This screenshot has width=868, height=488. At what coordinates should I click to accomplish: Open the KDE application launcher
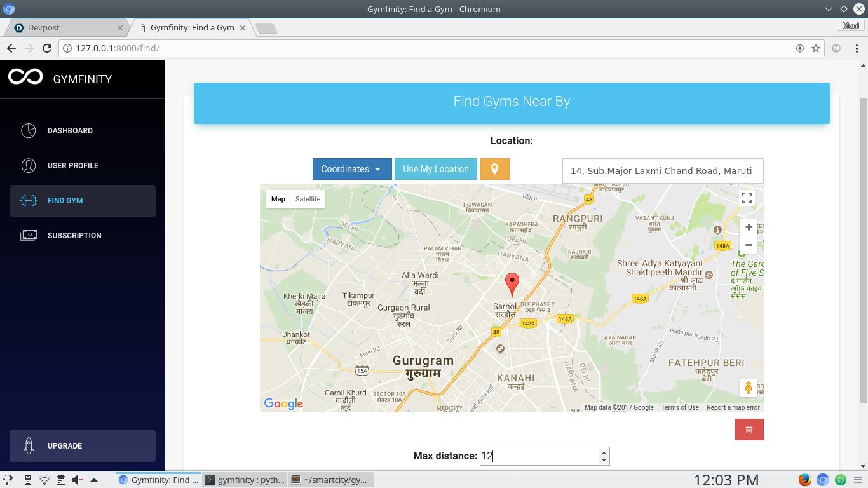pos(8,480)
